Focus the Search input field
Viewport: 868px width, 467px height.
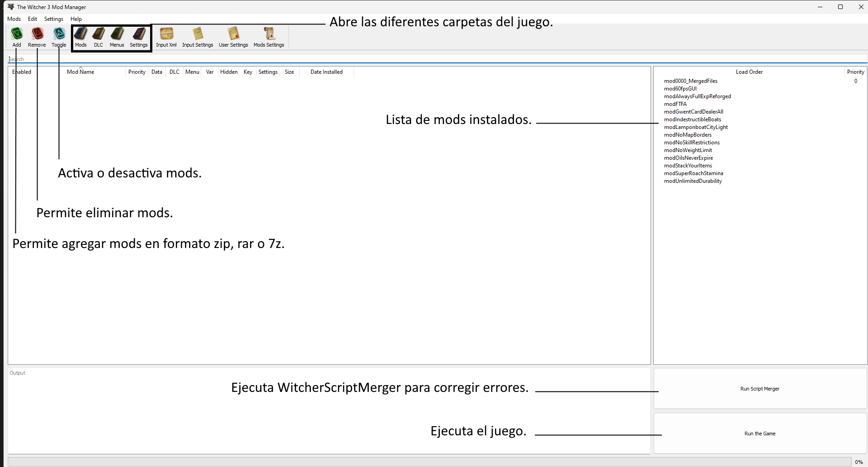(x=437, y=59)
